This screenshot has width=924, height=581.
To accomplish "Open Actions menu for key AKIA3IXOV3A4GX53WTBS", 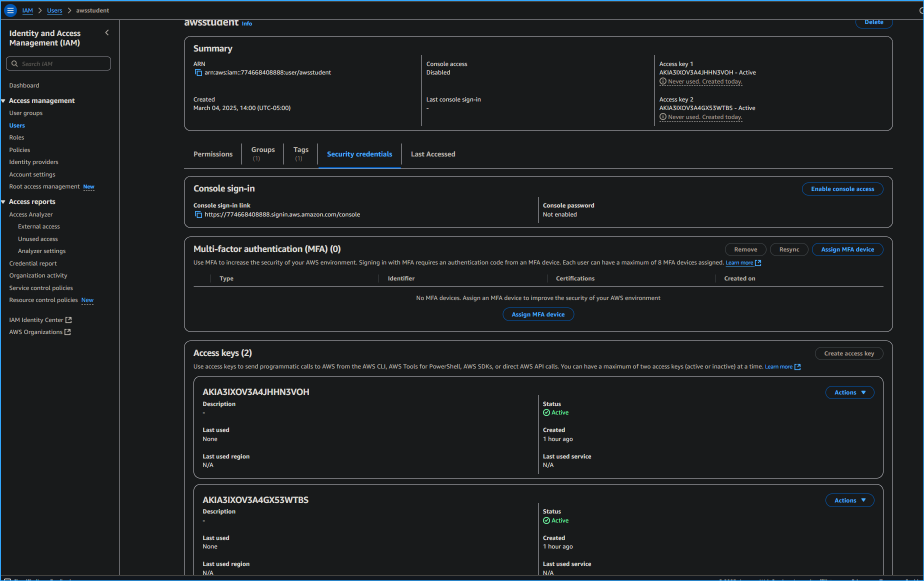I will (x=849, y=500).
